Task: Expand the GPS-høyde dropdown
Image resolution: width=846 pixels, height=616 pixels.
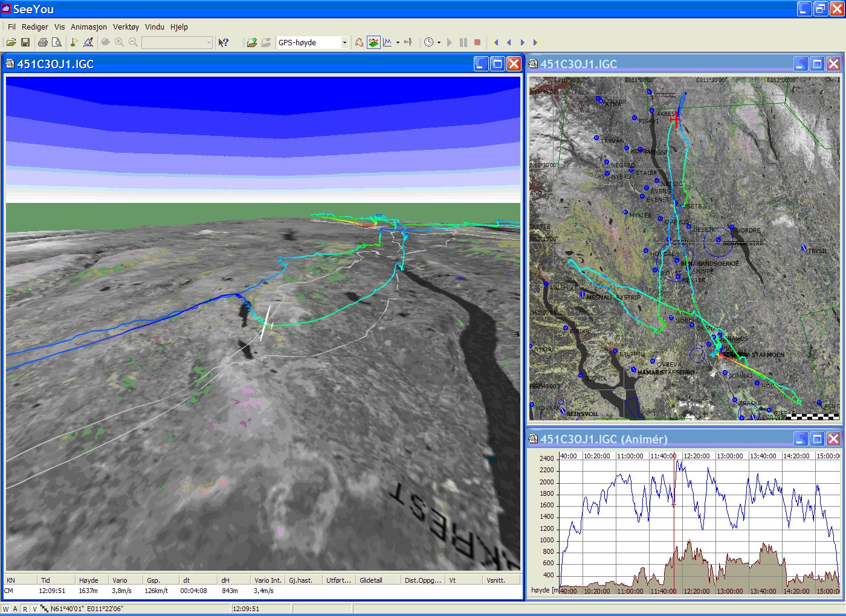Action: pos(344,42)
